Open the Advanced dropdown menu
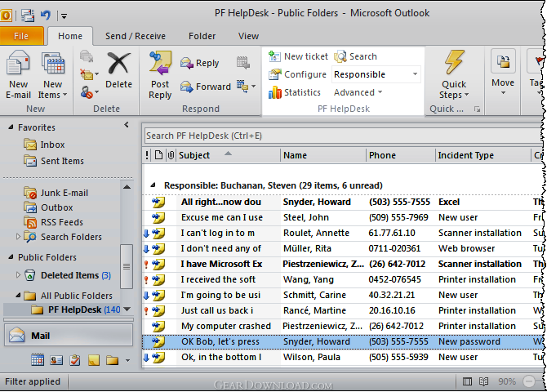547x392 pixels. [358, 92]
